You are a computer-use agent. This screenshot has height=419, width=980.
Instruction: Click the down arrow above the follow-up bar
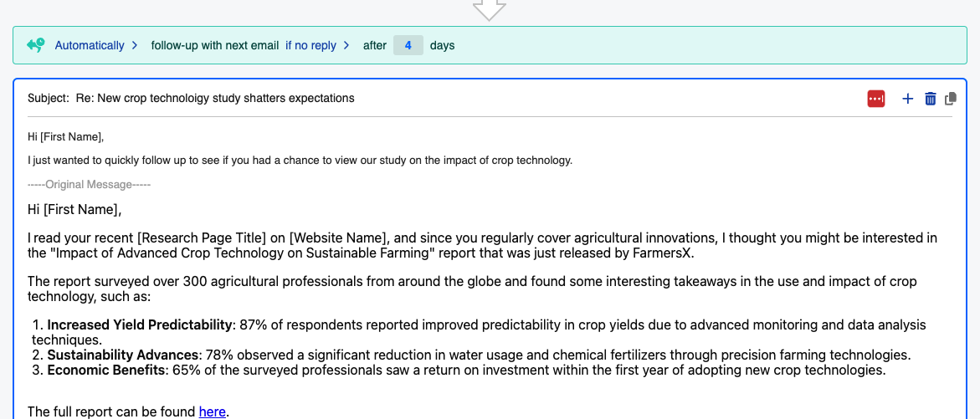[490, 9]
